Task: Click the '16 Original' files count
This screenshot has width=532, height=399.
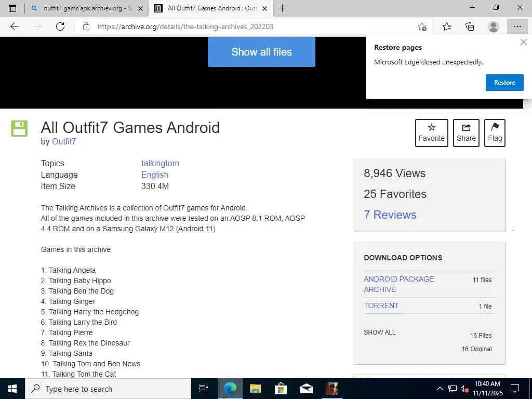Action: (x=476, y=349)
